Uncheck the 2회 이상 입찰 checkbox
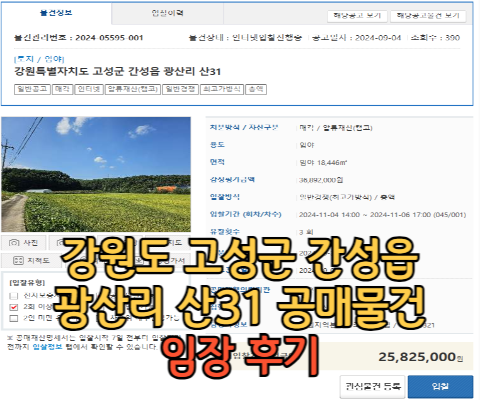The width and height of the screenshot is (480, 400). click(x=14, y=307)
